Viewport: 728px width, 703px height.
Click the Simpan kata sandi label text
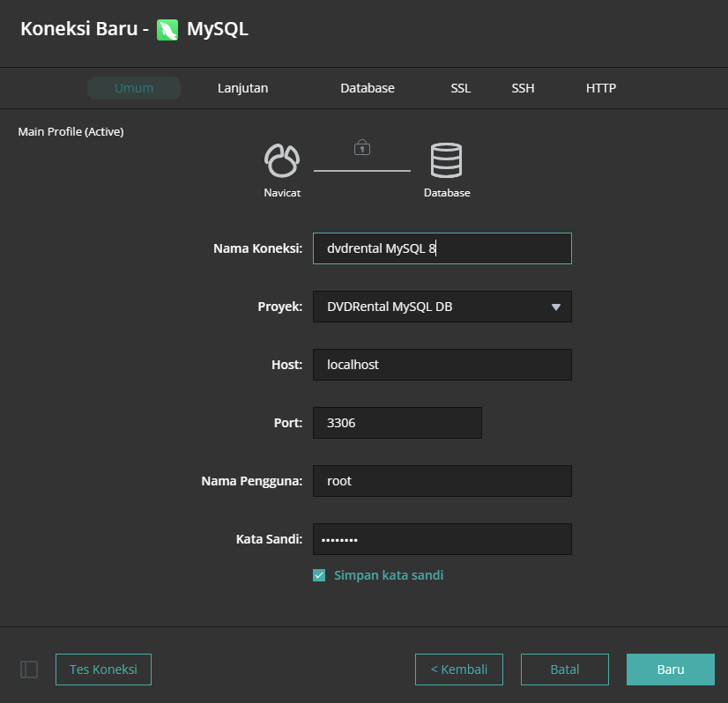[389, 575]
